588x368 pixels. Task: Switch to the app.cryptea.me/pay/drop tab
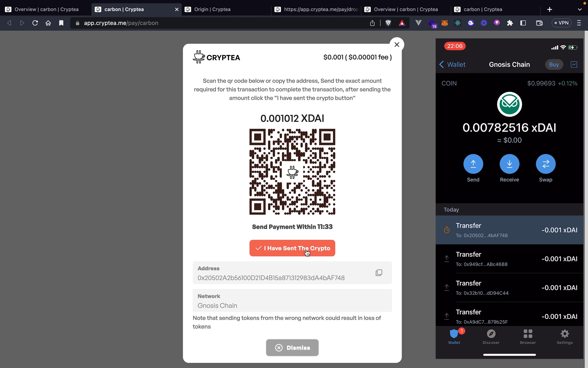click(316, 9)
